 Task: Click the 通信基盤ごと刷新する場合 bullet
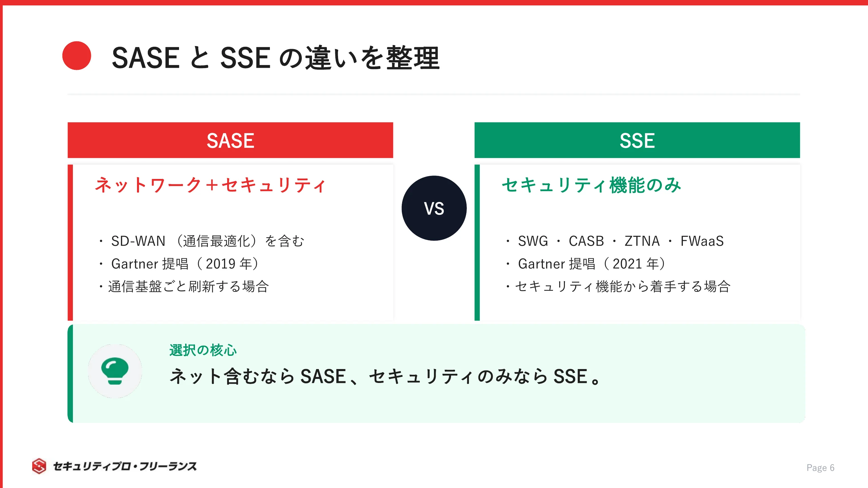[x=183, y=287]
